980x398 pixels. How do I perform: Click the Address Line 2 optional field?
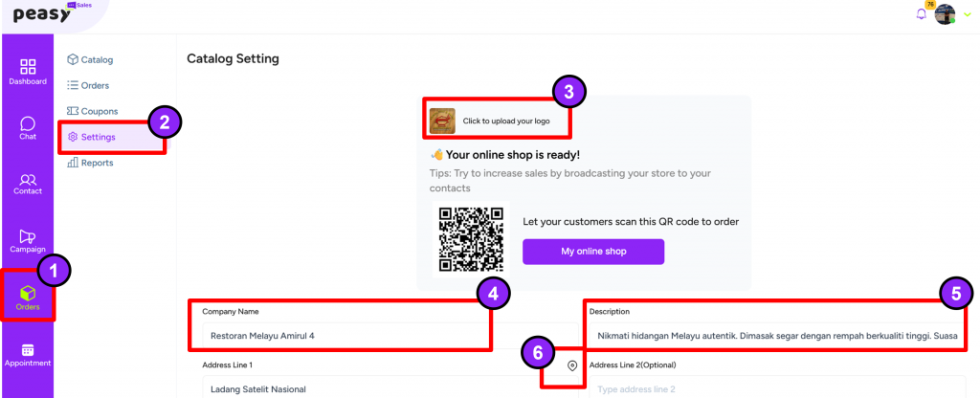click(x=777, y=387)
